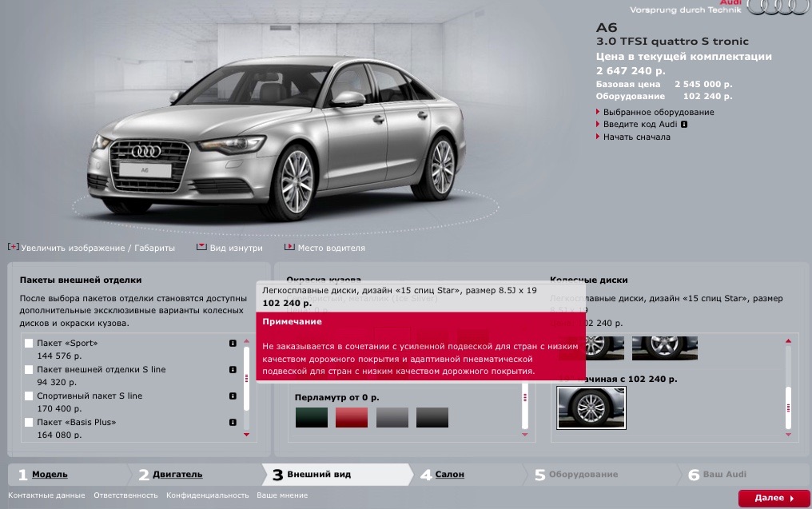Click info icon next to Введите код Audi
The height and width of the screenshot is (509, 812).
click(684, 125)
